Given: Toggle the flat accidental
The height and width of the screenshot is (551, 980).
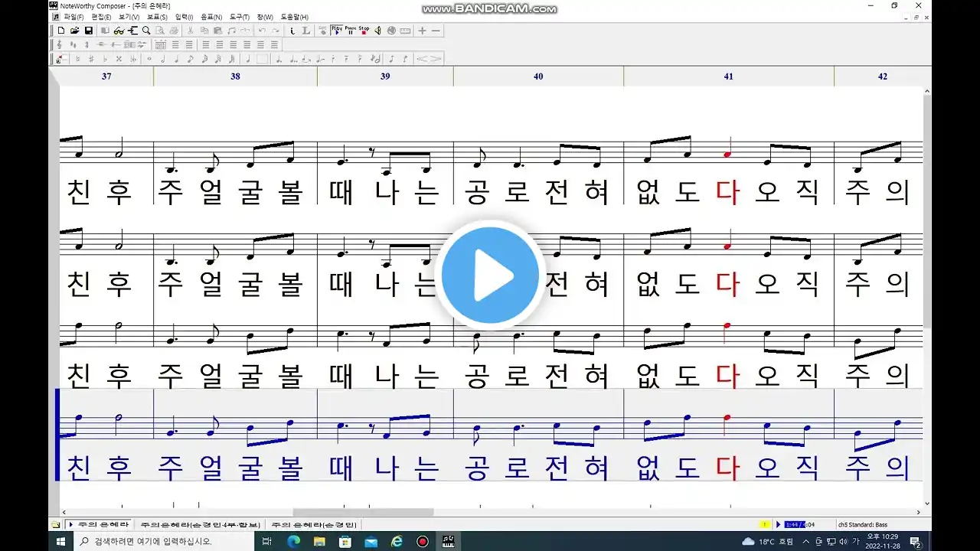Looking at the screenshot, I should [105, 59].
